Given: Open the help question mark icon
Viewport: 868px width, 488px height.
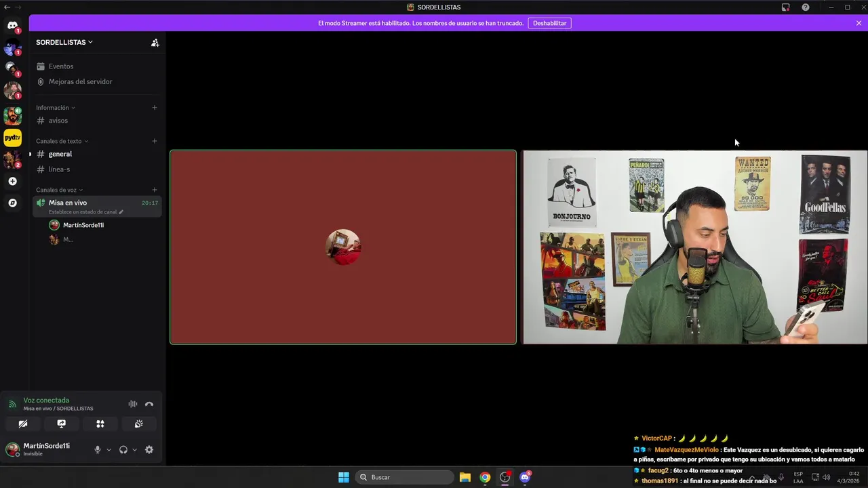Looking at the screenshot, I should pyautogui.click(x=805, y=7).
